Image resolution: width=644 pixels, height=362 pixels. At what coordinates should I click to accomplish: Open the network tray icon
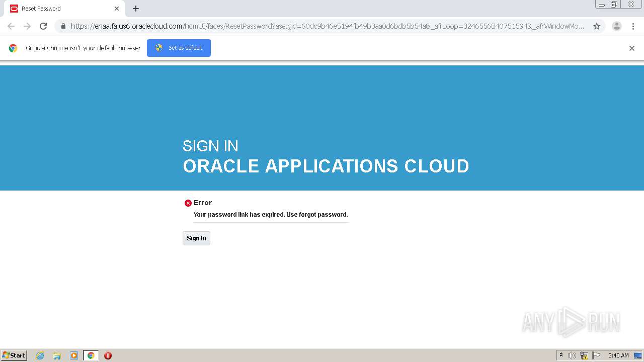point(584,355)
